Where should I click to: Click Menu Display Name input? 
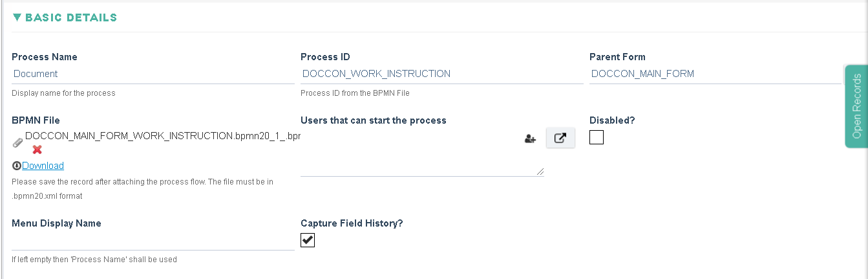coord(153,241)
